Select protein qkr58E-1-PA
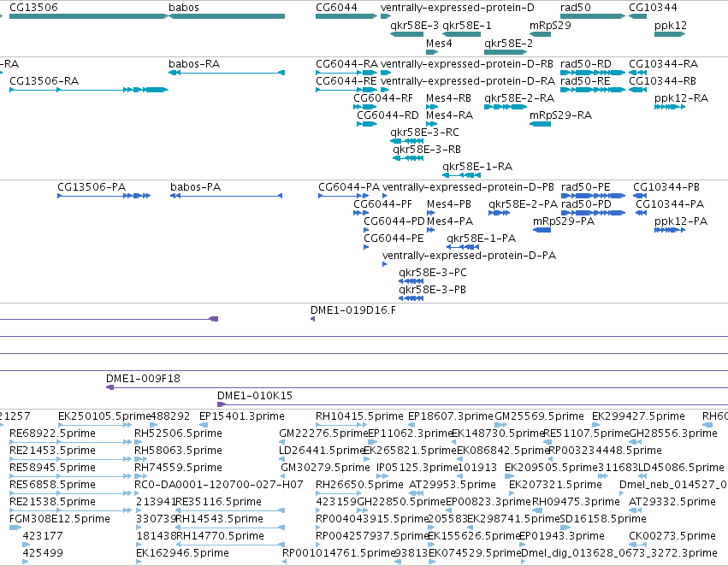728x566 pixels. tap(463, 247)
